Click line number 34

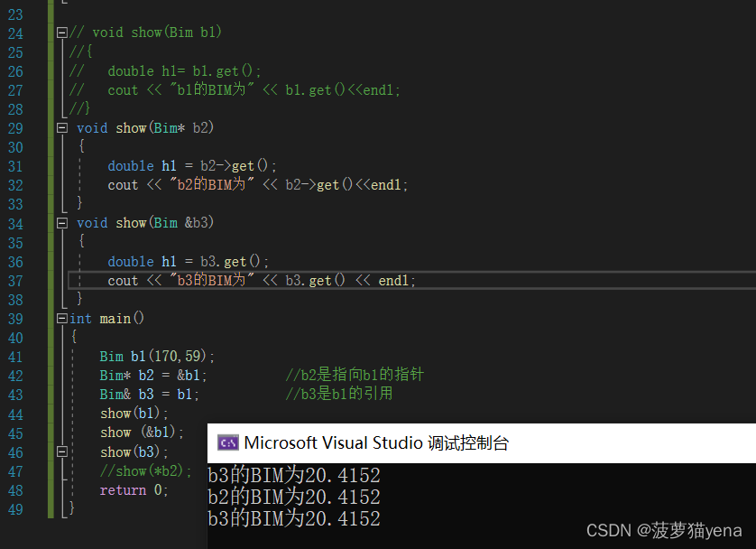click(x=15, y=224)
